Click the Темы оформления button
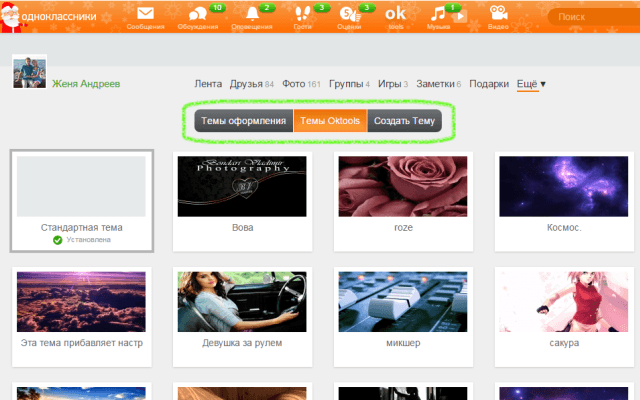The image size is (640, 400). 244,121
